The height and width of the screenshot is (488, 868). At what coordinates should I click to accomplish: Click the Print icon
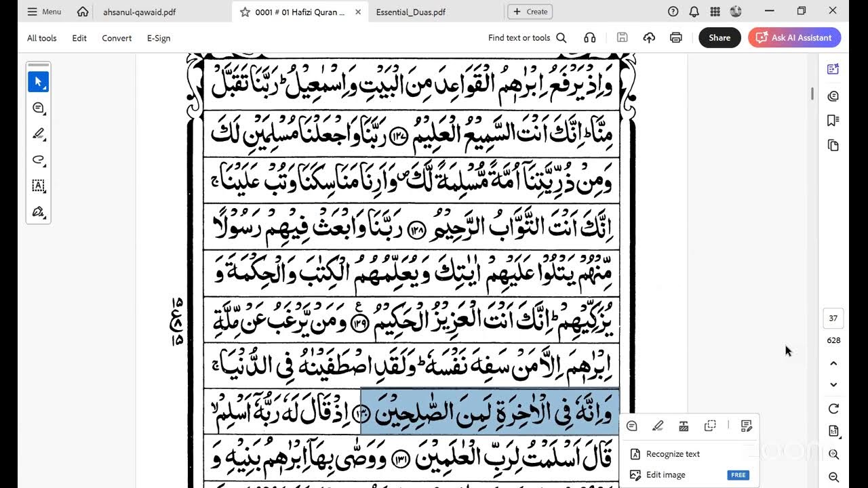pyautogui.click(x=675, y=38)
